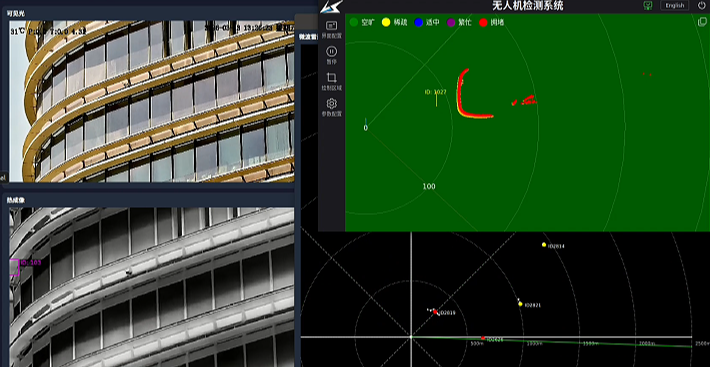This screenshot has width=710, height=367.
Task: Click the thermal imaging camera feed
Action: tap(152, 287)
